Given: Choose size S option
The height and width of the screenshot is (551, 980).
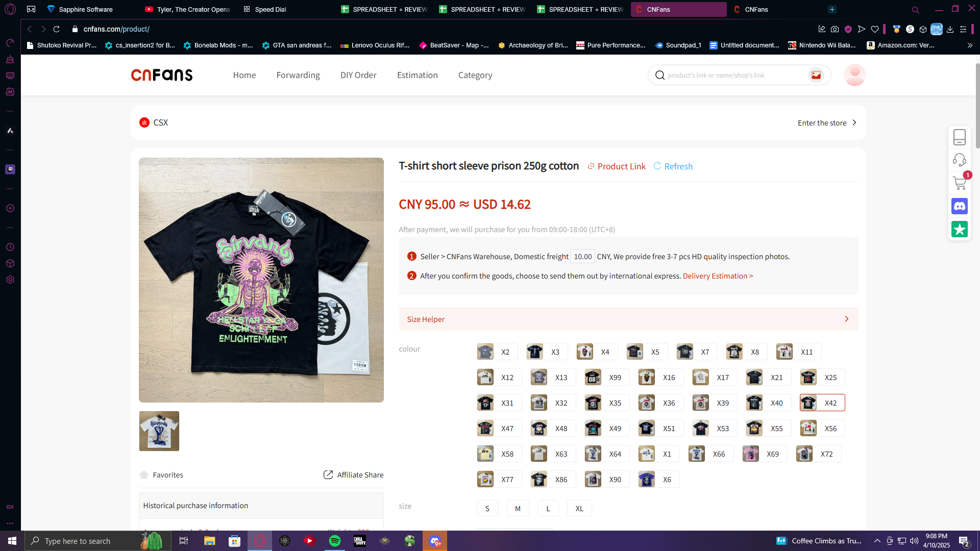Looking at the screenshot, I should coord(487,508).
